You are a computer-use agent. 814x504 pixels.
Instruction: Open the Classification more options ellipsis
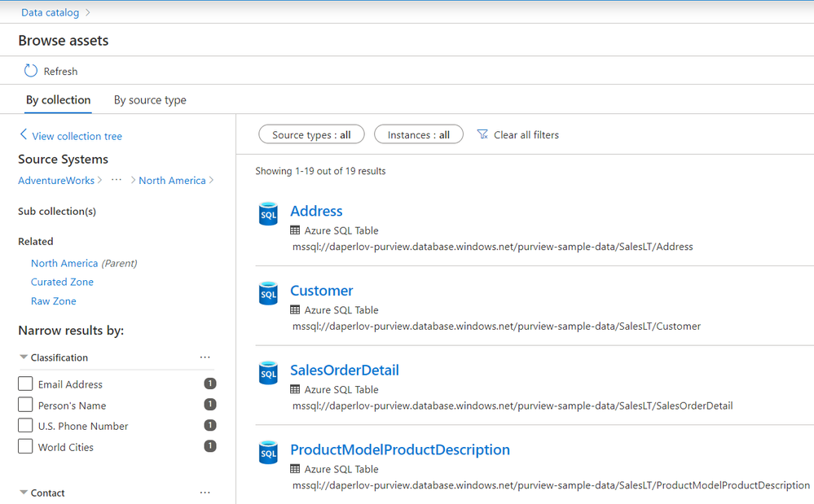(x=205, y=357)
